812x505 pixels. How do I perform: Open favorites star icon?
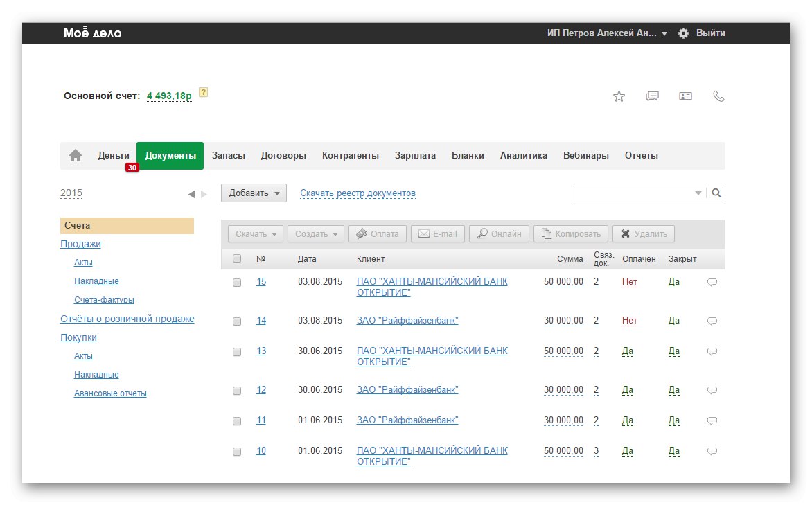pyautogui.click(x=619, y=96)
